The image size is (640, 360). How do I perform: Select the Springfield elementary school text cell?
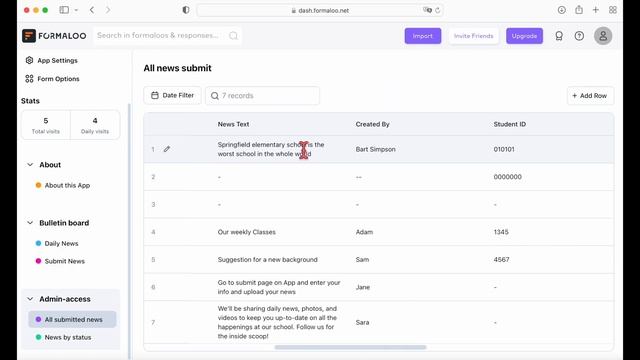click(271, 149)
